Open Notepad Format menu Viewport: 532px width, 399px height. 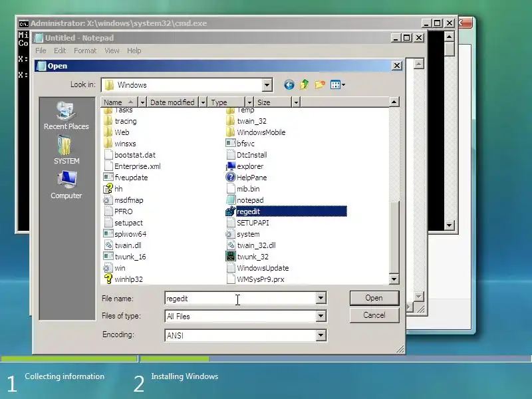85,51
